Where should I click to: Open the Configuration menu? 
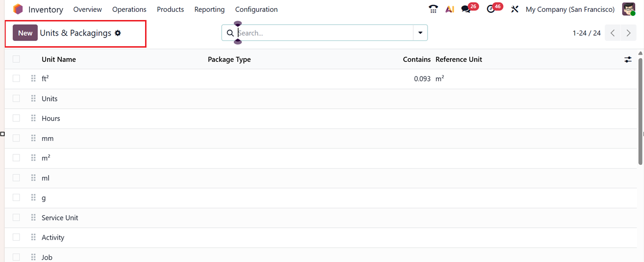(256, 10)
